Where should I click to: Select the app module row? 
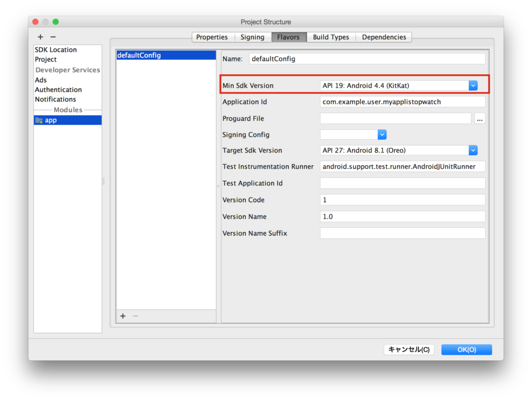coord(68,120)
